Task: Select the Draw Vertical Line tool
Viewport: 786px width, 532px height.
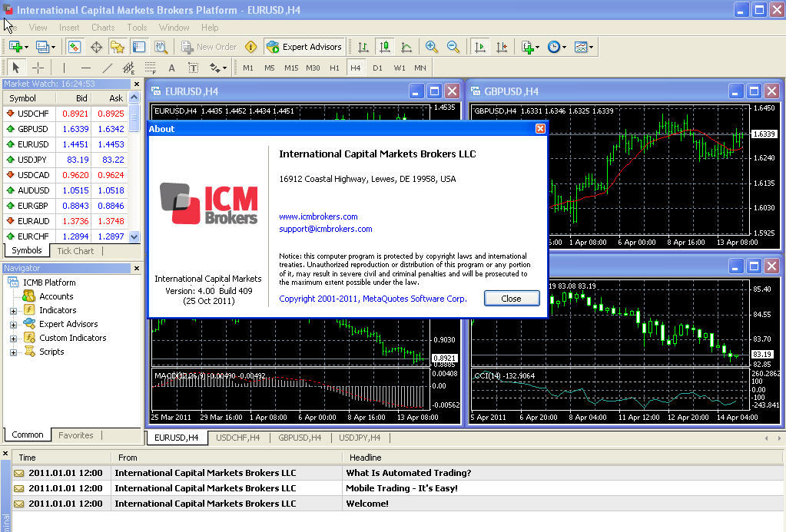Action: [x=65, y=68]
